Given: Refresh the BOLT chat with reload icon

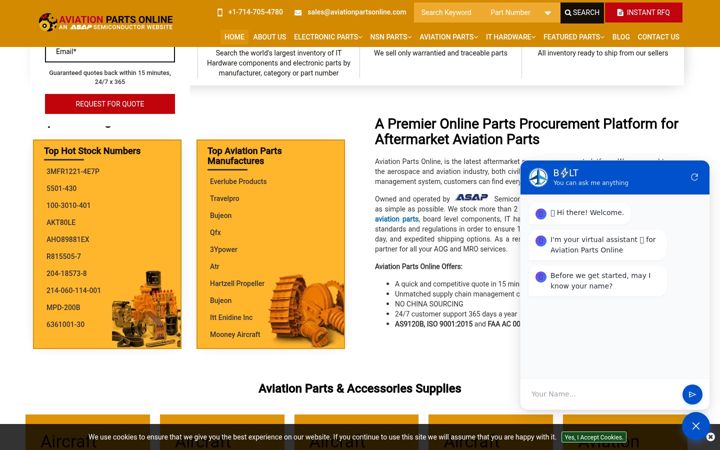Looking at the screenshot, I should point(694,177).
